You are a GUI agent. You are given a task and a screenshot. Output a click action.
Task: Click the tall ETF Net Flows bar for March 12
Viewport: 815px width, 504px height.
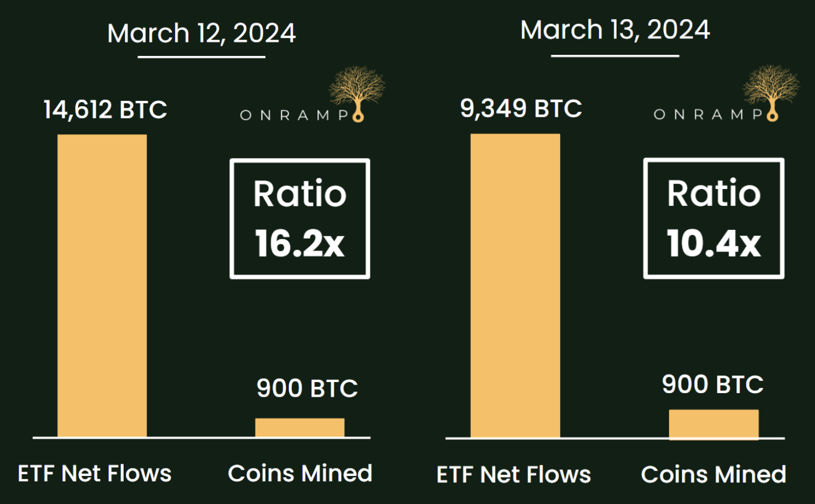click(x=102, y=285)
